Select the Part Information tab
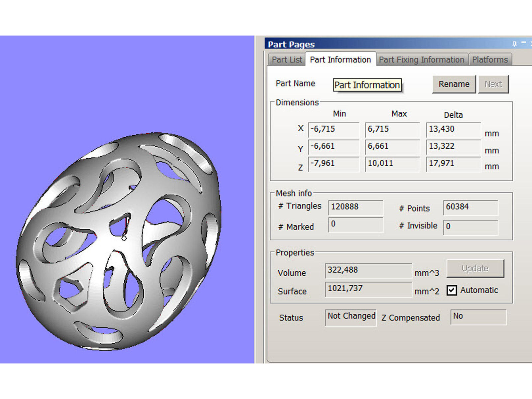Screen dimensions: 532x399 point(340,60)
